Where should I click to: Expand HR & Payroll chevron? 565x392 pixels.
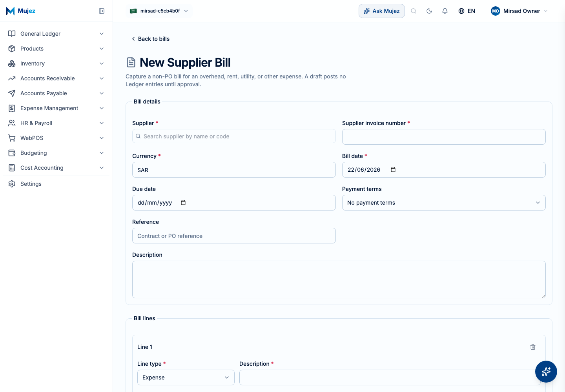(102, 123)
